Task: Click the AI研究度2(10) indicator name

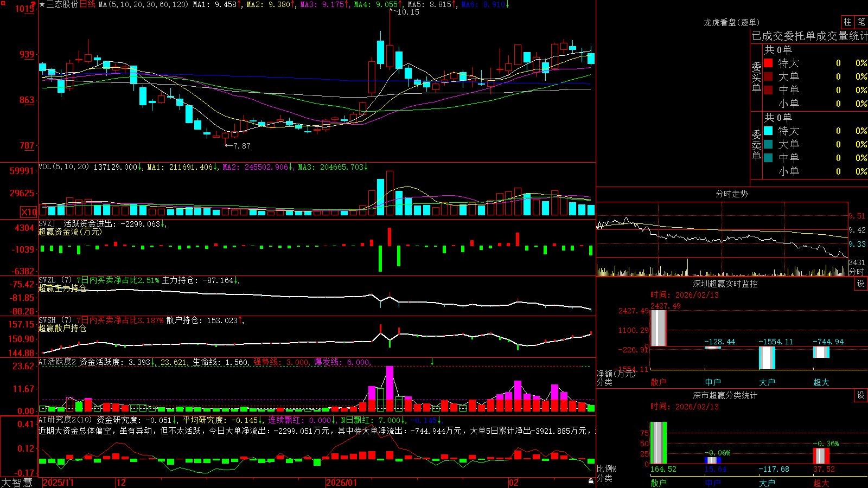Action: coord(65,420)
